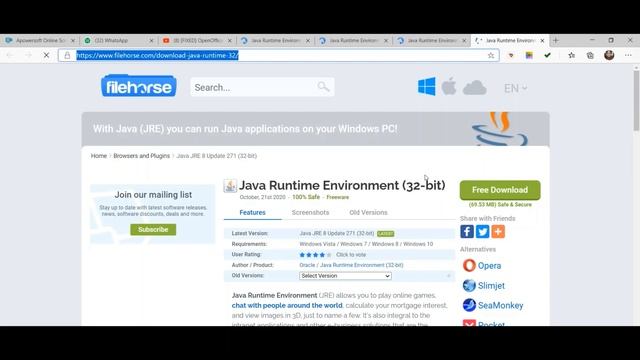Select the Apple Mac platform icon

(x=449, y=87)
